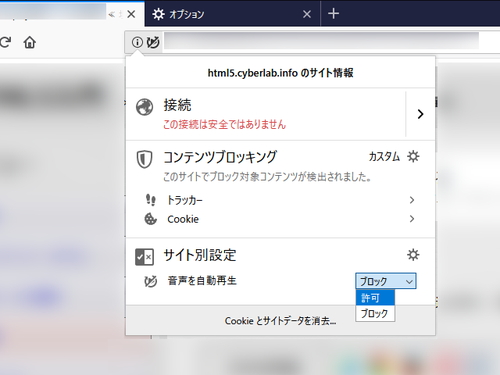Click the トラッカー footprints icon
The width and height of the screenshot is (500, 375).
(x=151, y=200)
